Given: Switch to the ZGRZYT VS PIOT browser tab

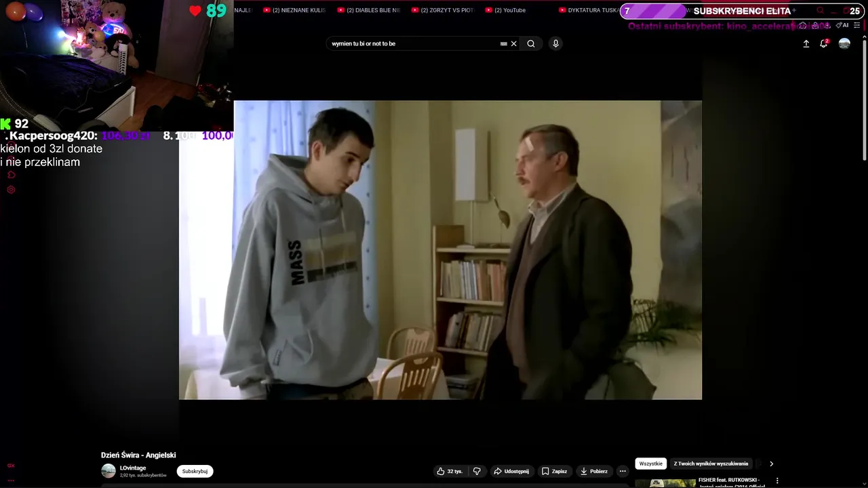Looking at the screenshot, I should coord(442,10).
